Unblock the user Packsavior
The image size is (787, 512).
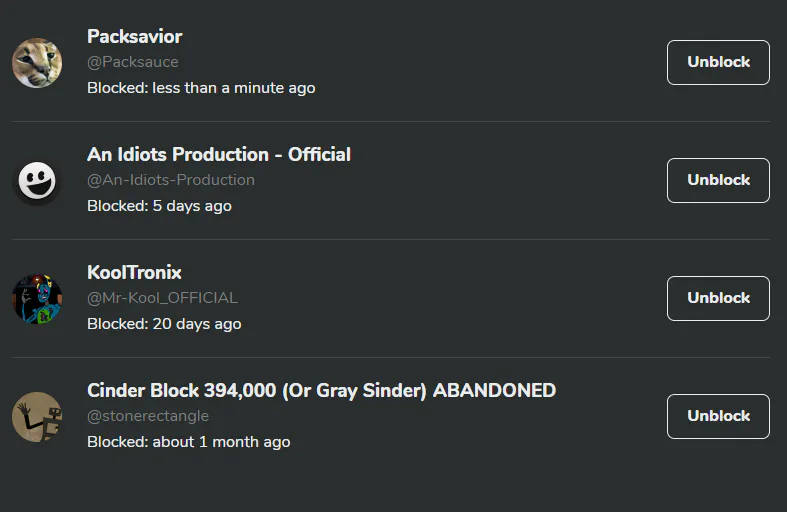(x=718, y=62)
